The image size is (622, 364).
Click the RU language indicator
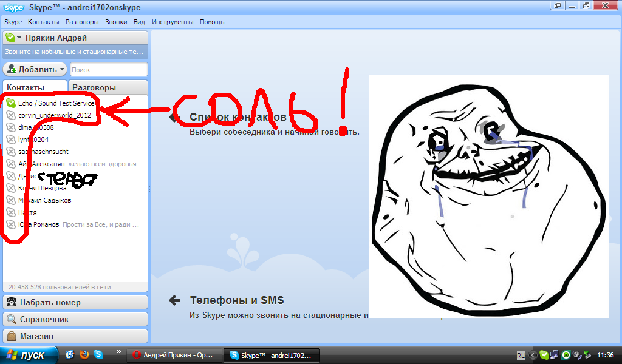pyautogui.click(x=521, y=356)
